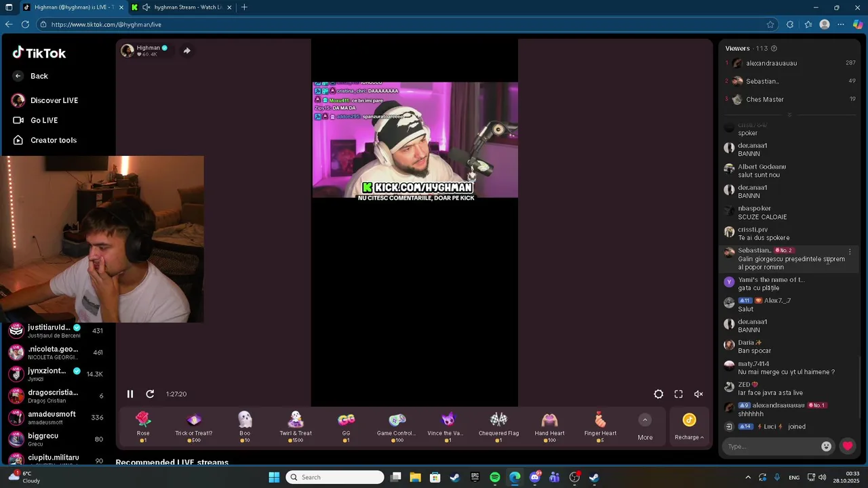Click the TikTok logo
This screenshot has height=488, width=868.
pyautogui.click(x=39, y=53)
